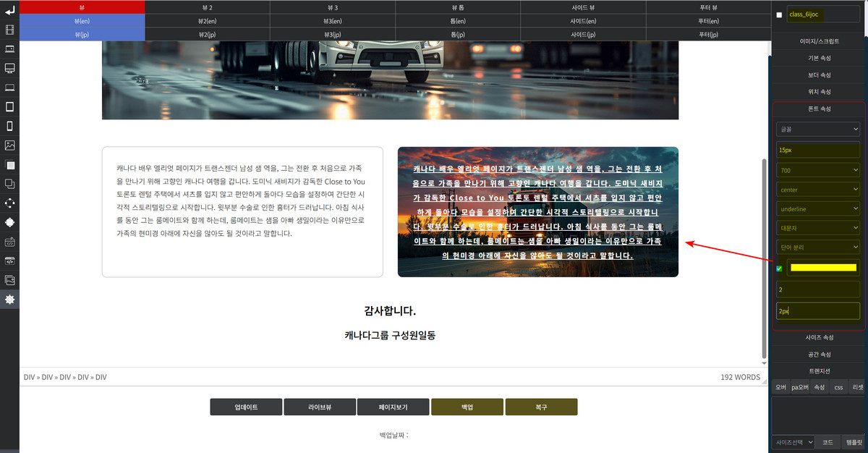The height and width of the screenshot is (453, 868).
Task: Click the yellow color swatch
Action: [x=823, y=268]
